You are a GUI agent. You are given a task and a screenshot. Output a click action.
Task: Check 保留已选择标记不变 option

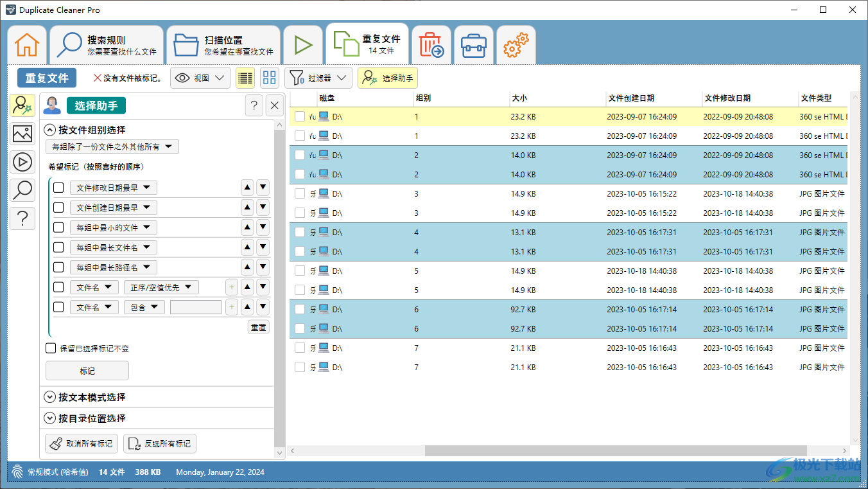coord(51,348)
